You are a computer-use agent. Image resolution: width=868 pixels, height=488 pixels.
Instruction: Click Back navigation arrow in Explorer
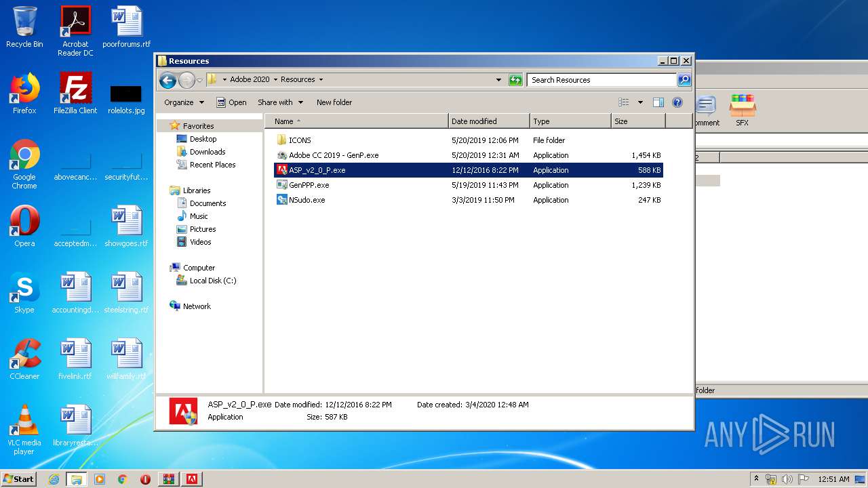pyautogui.click(x=167, y=80)
